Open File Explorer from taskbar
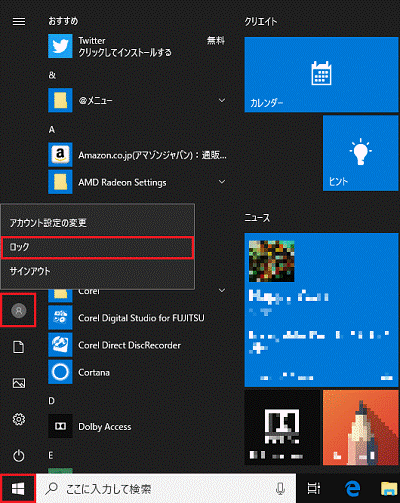This screenshot has width=400, height=503. click(x=389, y=489)
